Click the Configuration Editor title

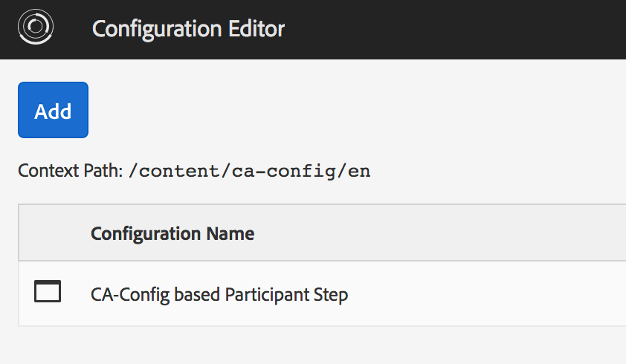click(188, 29)
